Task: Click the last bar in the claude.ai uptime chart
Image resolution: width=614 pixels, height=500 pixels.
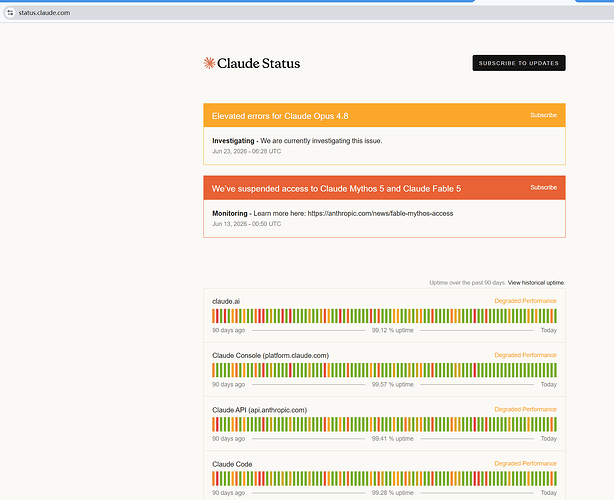Action: click(x=555, y=316)
